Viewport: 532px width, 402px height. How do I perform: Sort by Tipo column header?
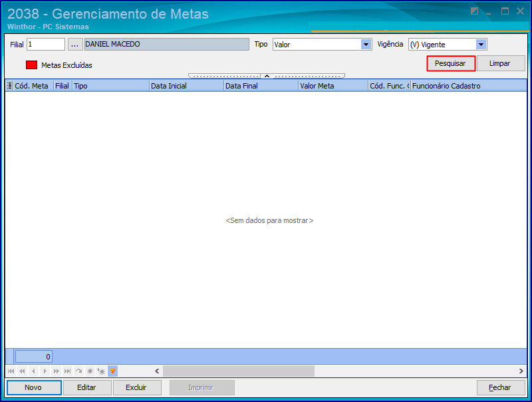[x=111, y=86]
